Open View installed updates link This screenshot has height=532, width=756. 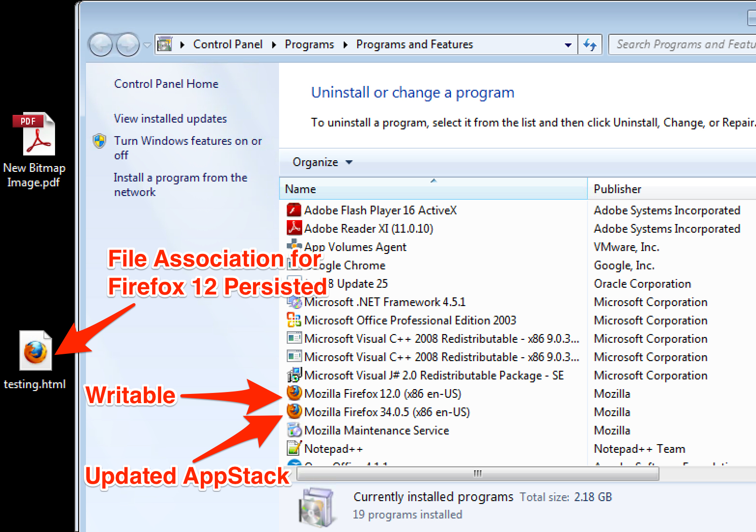point(170,119)
